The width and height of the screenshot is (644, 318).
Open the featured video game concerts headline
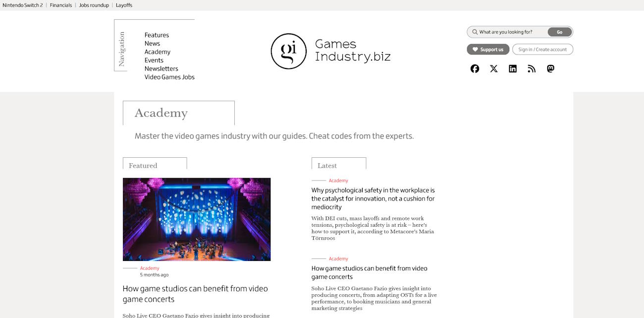(x=195, y=294)
